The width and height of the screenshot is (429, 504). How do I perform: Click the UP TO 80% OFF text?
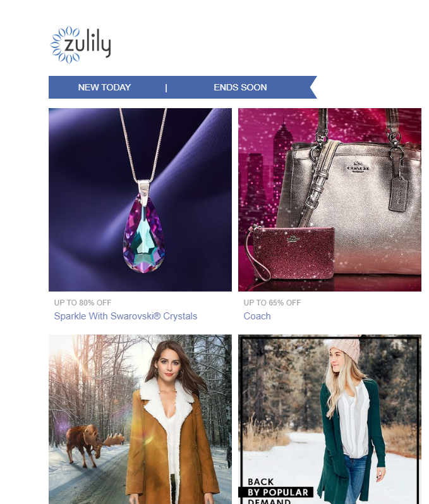[x=83, y=303]
